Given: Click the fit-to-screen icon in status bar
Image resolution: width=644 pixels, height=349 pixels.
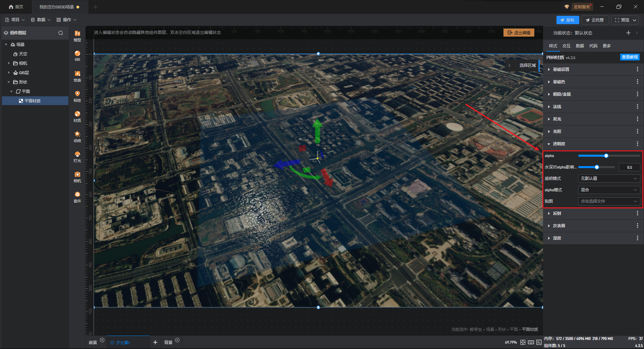Looking at the screenshot, I should point(523,342).
